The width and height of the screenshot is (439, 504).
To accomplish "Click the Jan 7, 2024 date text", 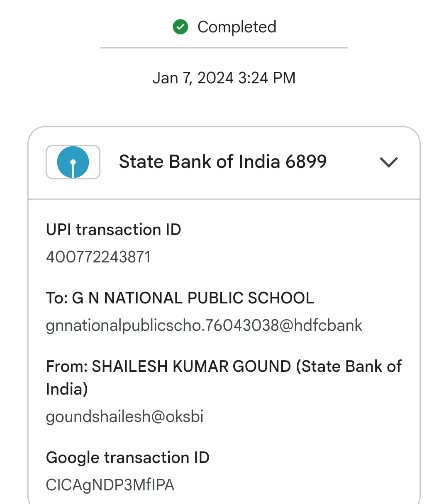I will [x=193, y=78].
